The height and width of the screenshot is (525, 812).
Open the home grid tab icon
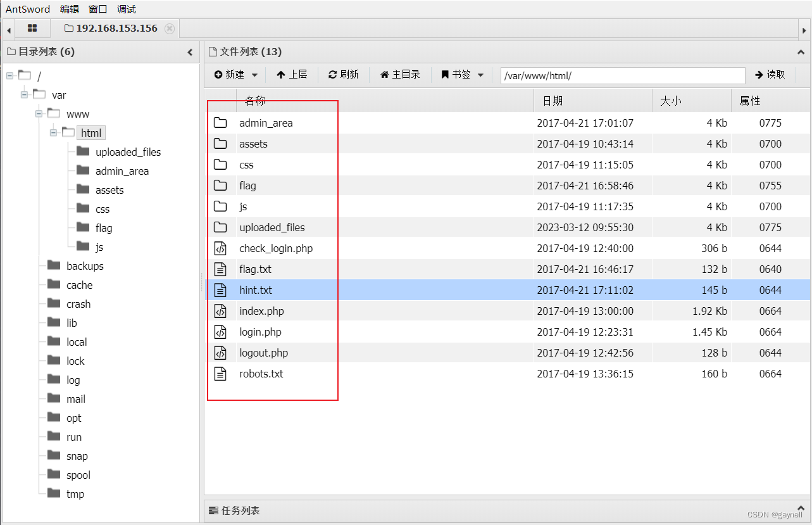(x=32, y=28)
